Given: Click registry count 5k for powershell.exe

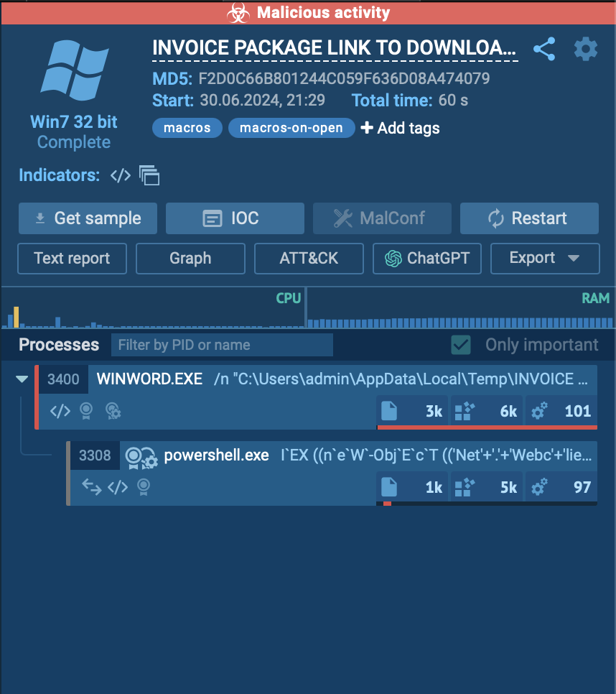Looking at the screenshot, I should coord(487,487).
